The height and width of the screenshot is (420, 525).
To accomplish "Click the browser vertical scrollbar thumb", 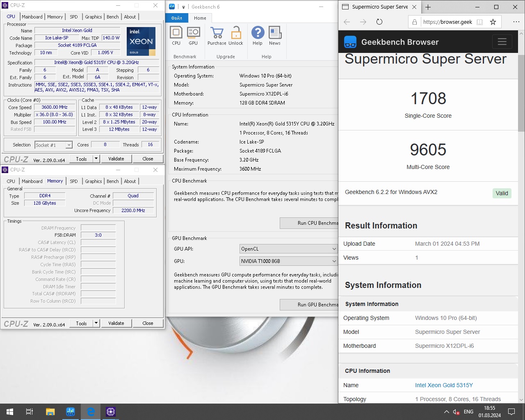I will click(x=521, y=93).
